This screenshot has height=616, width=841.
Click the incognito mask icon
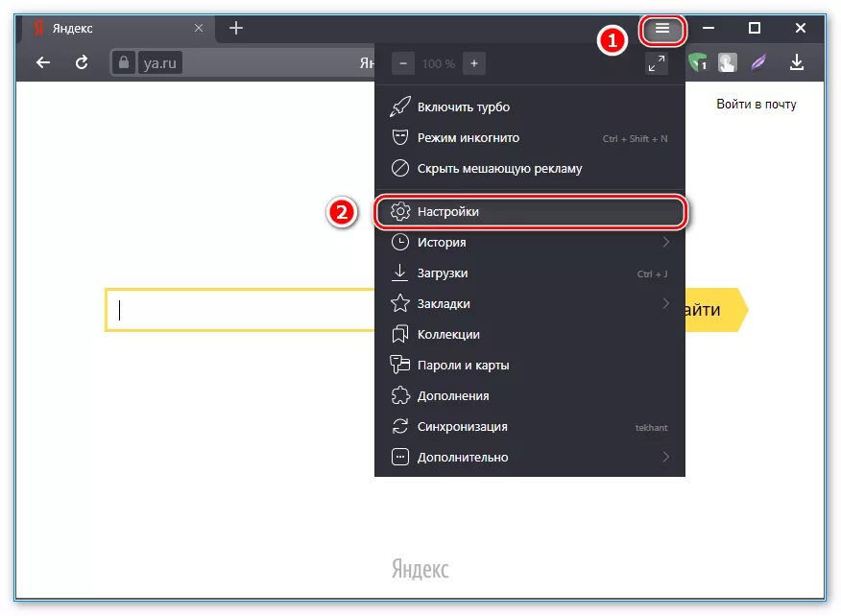coord(400,137)
